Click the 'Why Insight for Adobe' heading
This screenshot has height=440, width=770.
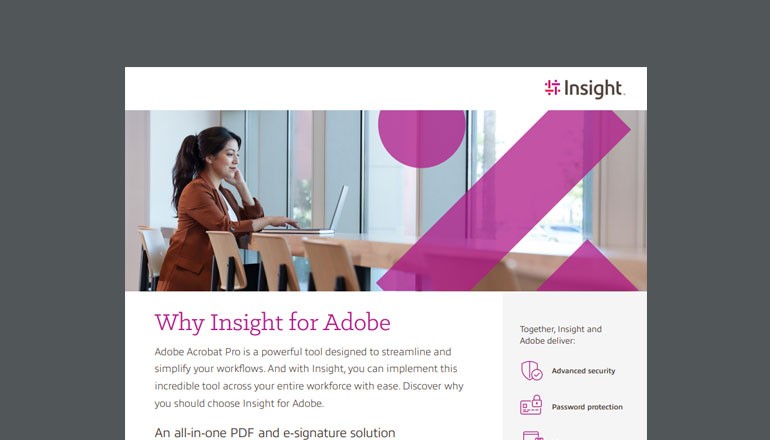point(272,323)
